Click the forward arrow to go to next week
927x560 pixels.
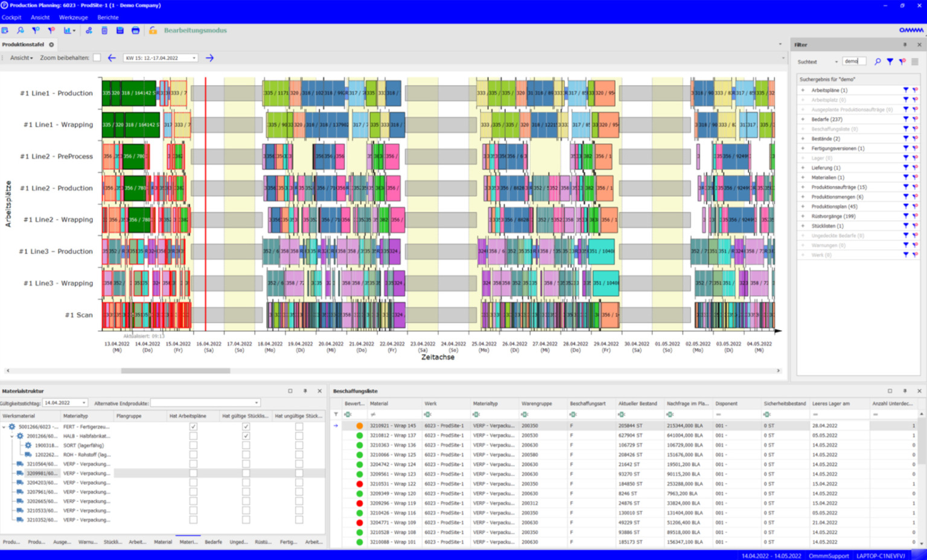pyautogui.click(x=209, y=57)
